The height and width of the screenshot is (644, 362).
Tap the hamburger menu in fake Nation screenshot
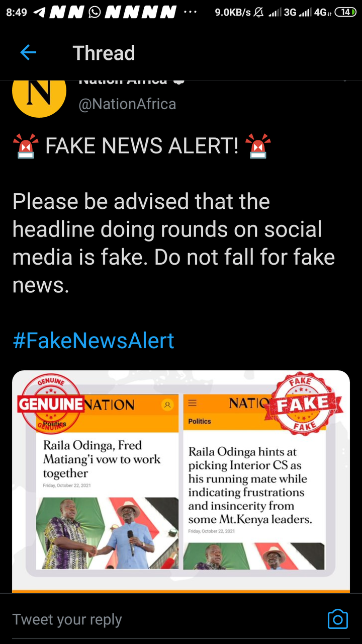(193, 403)
